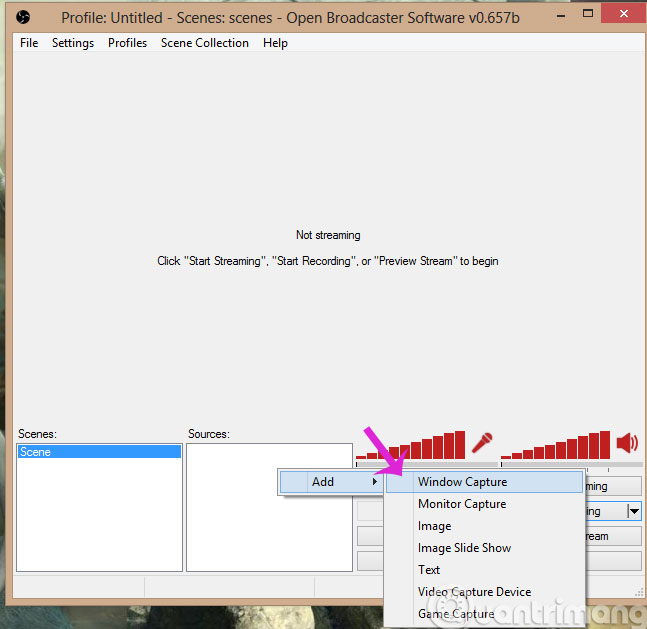
Task: Click inside the empty Sources list
Action: 269,507
